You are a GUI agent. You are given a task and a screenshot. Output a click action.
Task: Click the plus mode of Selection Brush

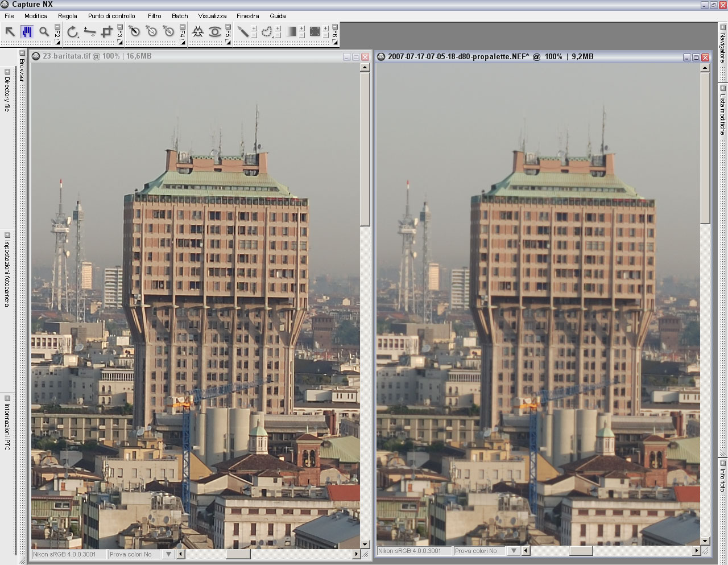tap(254, 28)
